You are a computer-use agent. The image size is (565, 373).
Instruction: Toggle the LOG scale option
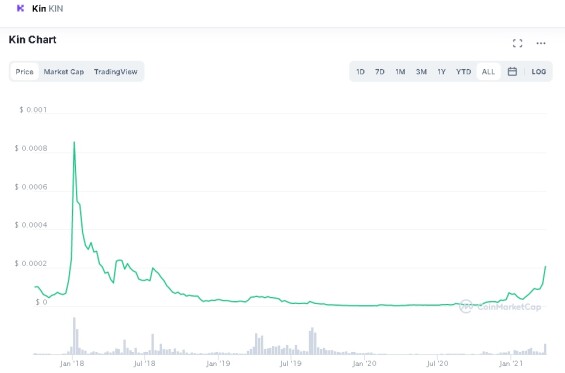(539, 72)
